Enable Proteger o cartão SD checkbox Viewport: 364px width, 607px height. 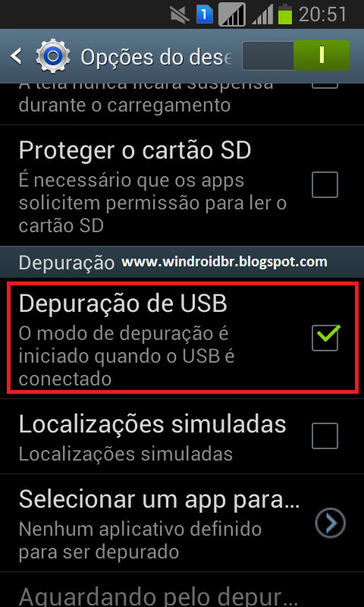click(x=325, y=184)
